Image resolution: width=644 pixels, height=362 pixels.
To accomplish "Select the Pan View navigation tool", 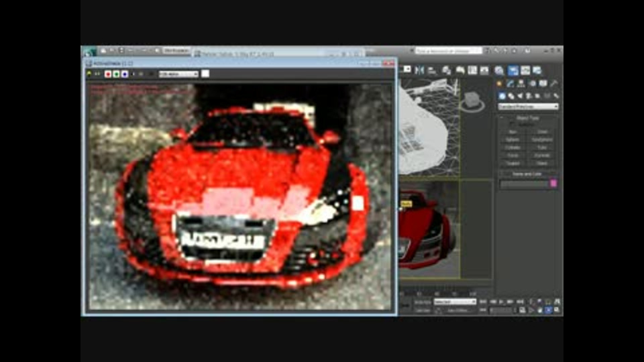I will click(x=539, y=310).
